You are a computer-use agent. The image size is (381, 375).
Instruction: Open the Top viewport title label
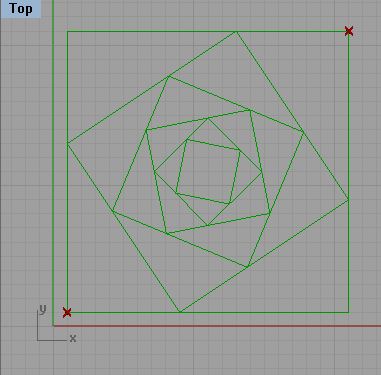pos(21,9)
